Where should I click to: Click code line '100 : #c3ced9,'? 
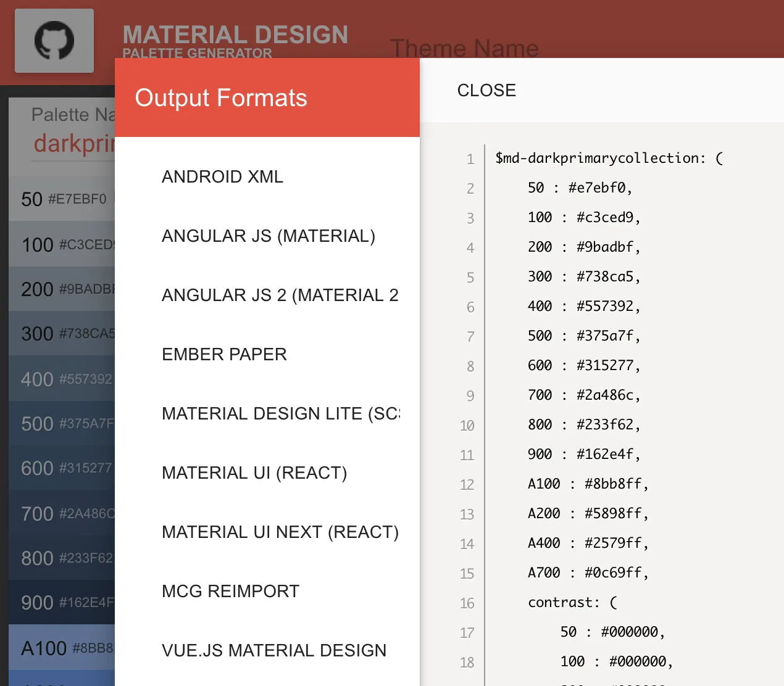(584, 217)
